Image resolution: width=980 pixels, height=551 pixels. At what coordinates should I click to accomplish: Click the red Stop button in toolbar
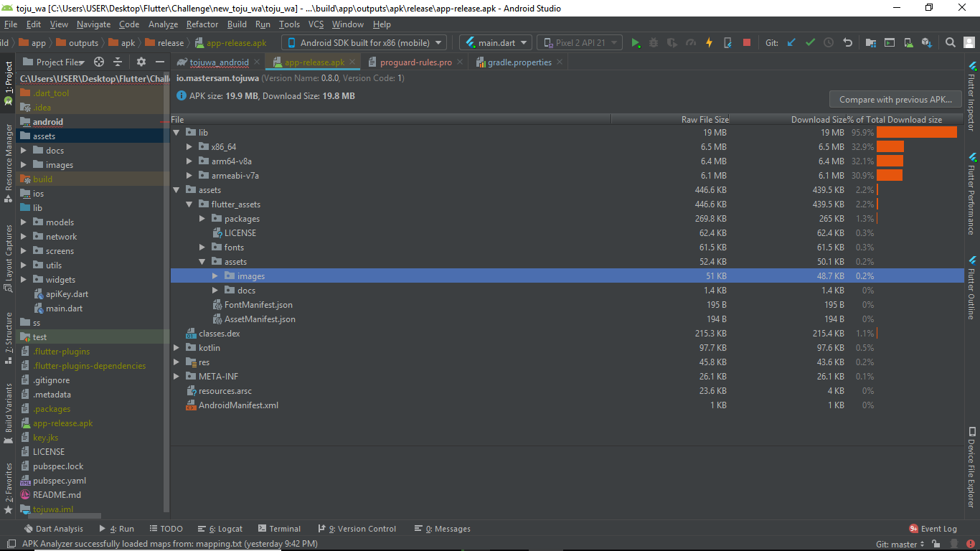746,43
